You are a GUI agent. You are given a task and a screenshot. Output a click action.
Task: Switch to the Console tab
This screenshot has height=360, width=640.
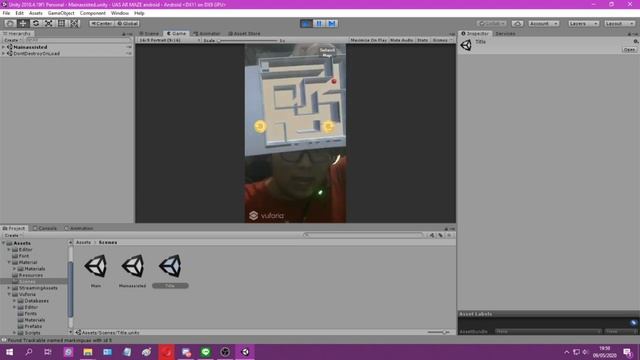[45, 228]
